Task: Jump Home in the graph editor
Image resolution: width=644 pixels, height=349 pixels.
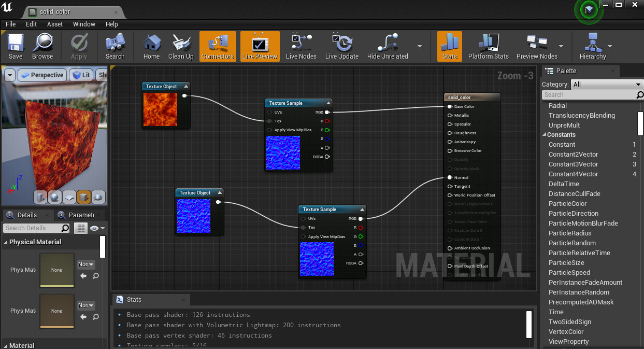Action: point(151,46)
